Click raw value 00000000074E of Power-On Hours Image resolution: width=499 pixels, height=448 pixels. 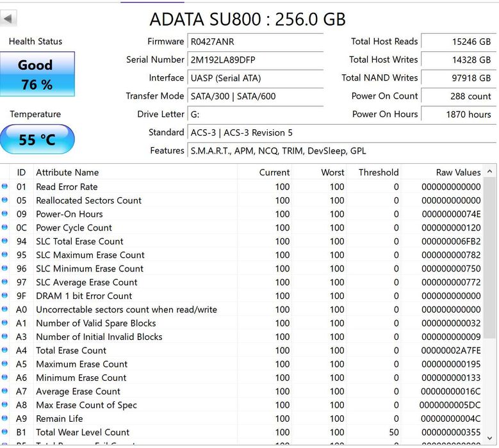[451, 214]
